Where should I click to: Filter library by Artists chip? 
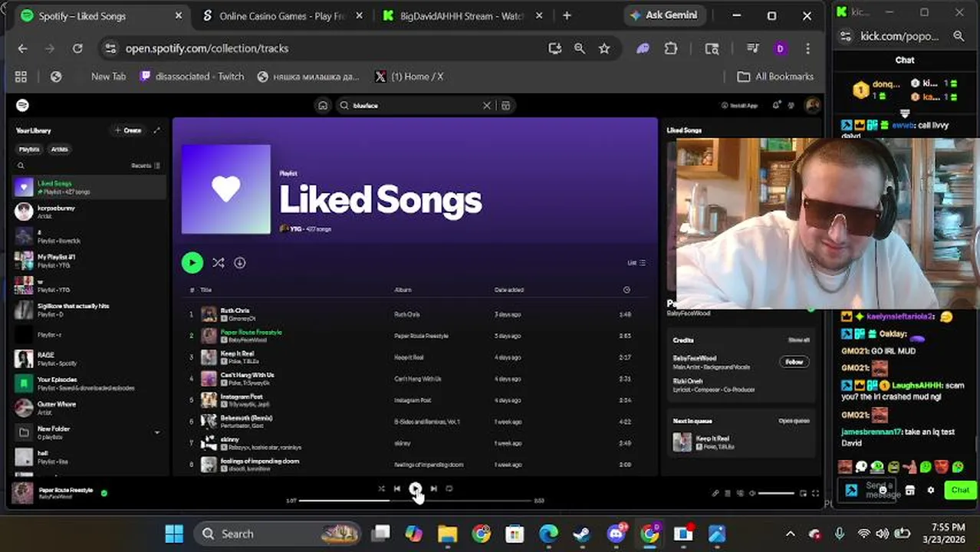(60, 149)
